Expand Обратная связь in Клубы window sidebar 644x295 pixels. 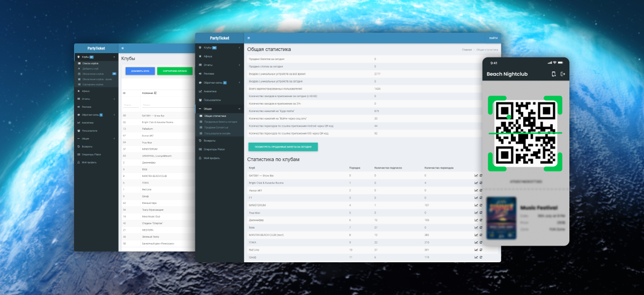pyautogui.click(x=96, y=115)
